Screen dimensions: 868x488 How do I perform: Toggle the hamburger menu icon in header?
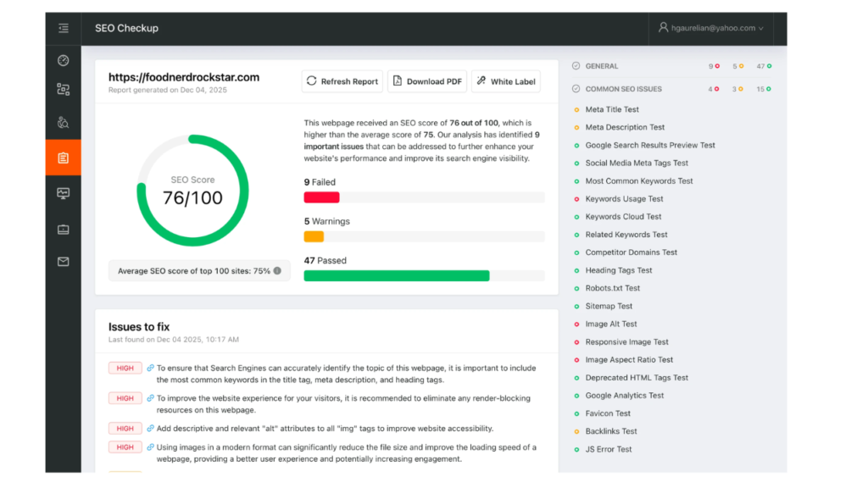64,28
